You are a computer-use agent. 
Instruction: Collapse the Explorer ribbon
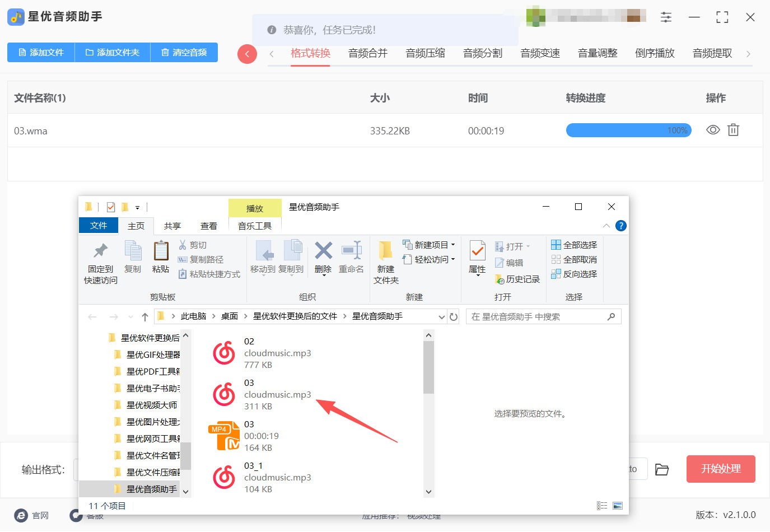[606, 226]
